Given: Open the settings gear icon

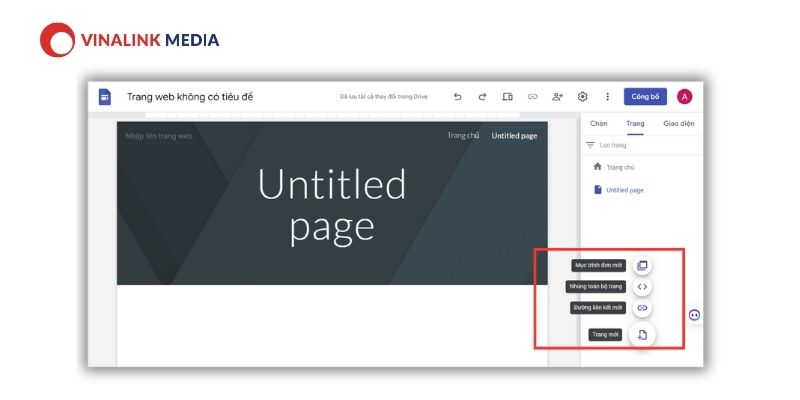Looking at the screenshot, I should (x=583, y=96).
